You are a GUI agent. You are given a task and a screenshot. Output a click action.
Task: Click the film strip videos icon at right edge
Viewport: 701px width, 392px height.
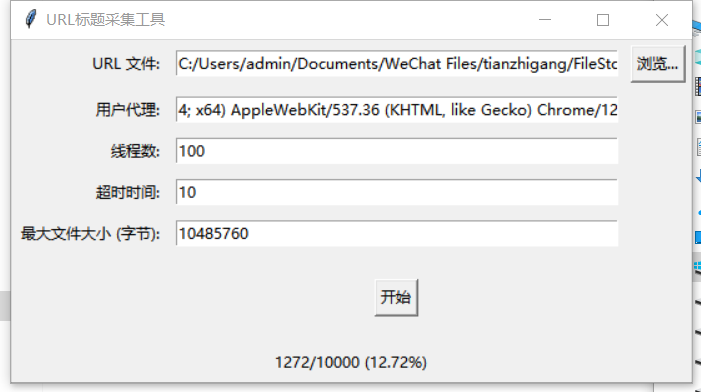point(698,86)
